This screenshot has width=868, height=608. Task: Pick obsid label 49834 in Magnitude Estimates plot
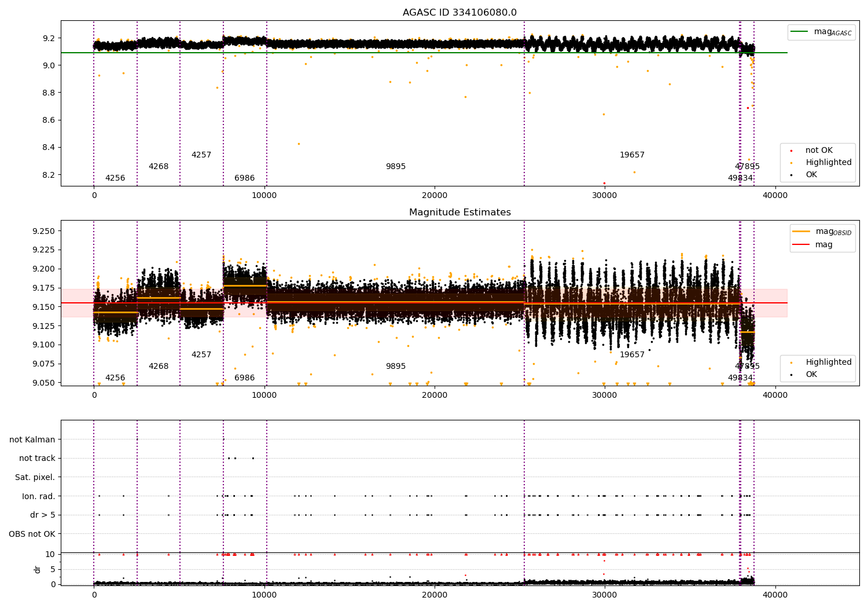741,378
